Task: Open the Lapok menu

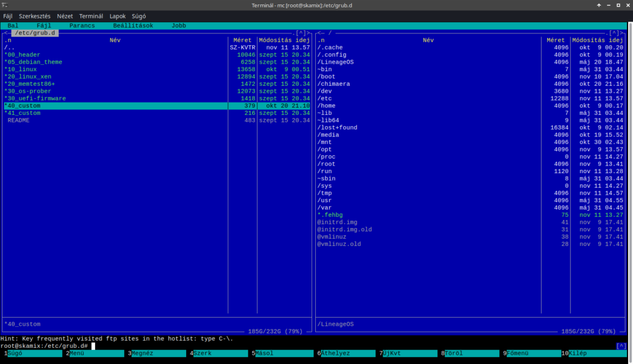Action: [117, 16]
